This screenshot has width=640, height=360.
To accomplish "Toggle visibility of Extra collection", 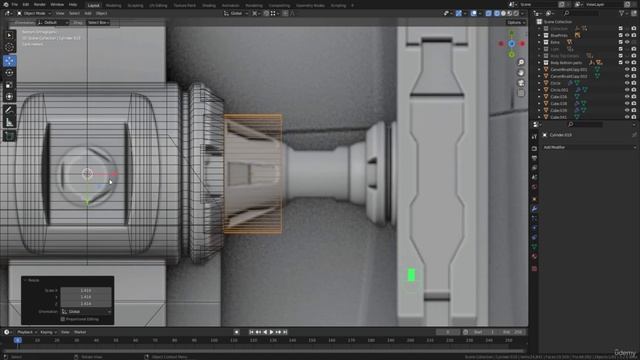I will (627, 42).
